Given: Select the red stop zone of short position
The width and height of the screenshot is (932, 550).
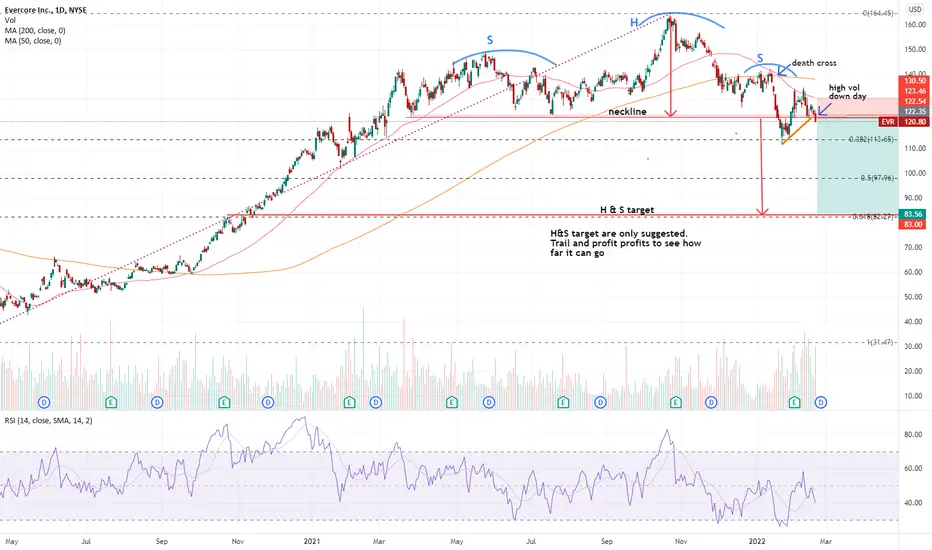Looking at the screenshot, I should point(858,108).
